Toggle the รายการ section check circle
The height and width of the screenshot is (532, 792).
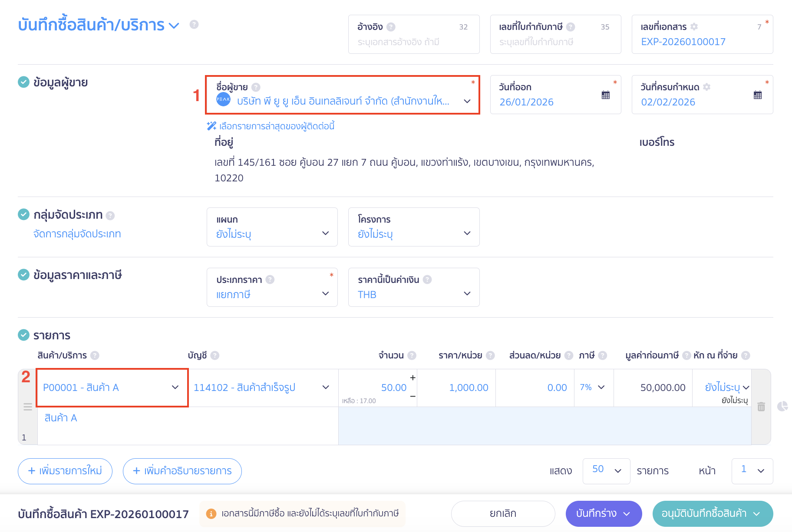(x=23, y=335)
